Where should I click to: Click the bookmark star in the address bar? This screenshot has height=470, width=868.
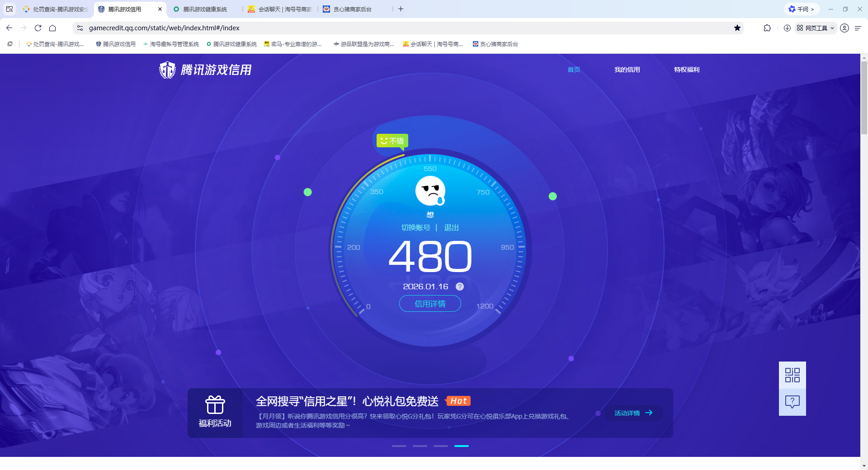click(738, 28)
